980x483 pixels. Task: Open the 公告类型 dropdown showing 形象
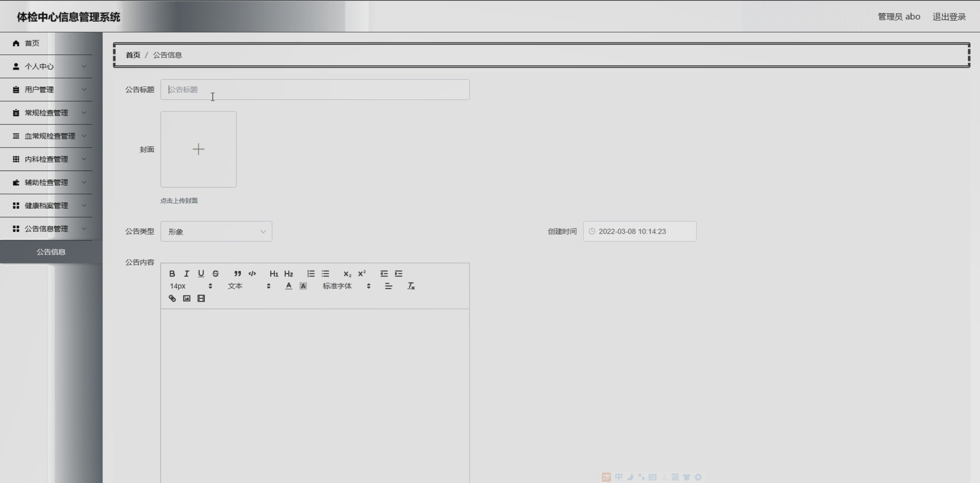coord(216,231)
